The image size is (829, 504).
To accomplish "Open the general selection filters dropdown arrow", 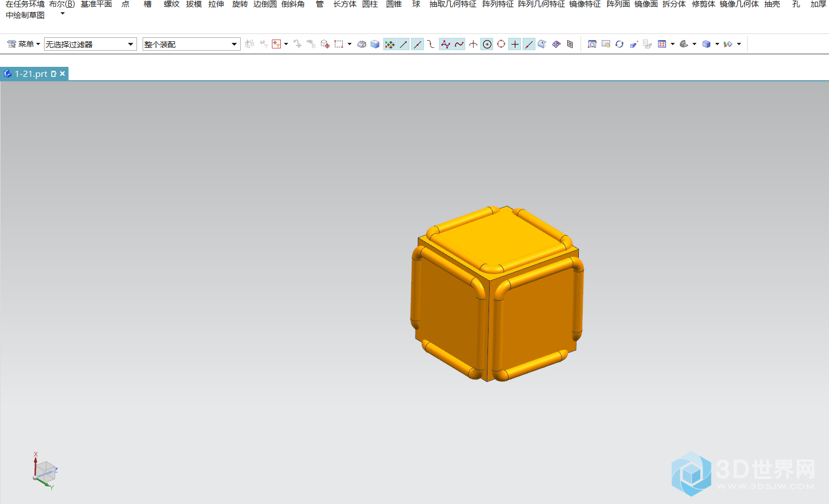I will (x=286, y=44).
